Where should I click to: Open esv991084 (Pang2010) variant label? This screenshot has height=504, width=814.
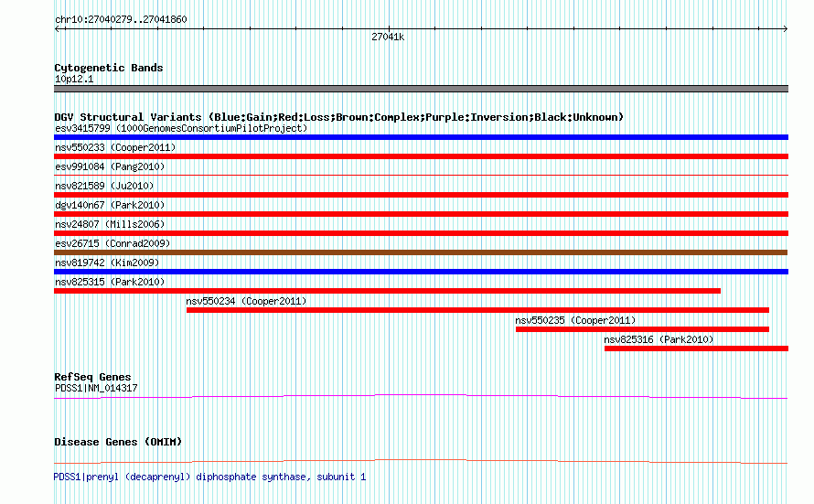[110, 166]
